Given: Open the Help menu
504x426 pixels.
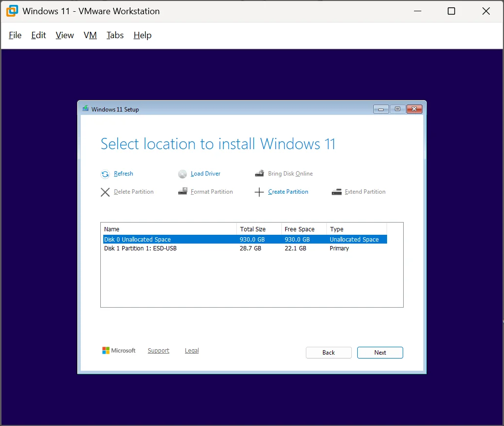Looking at the screenshot, I should (x=142, y=35).
